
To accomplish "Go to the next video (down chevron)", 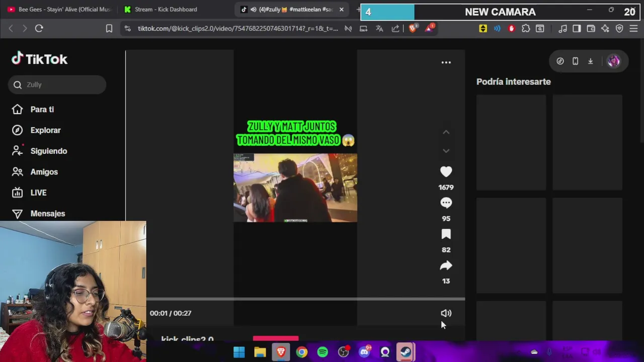I will pos(446,151).
